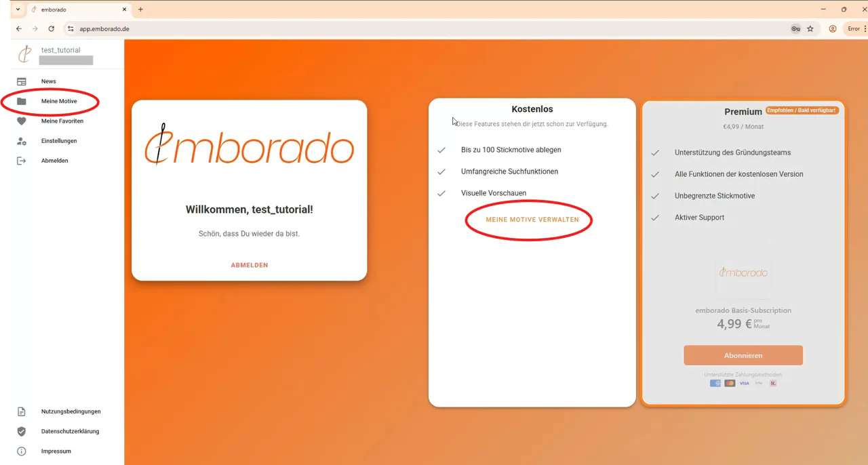This screenshot has height=465, width=868.
Task: Click MEINE MOTIVE VERWALTEN link
Action: [x=532, y=220]
